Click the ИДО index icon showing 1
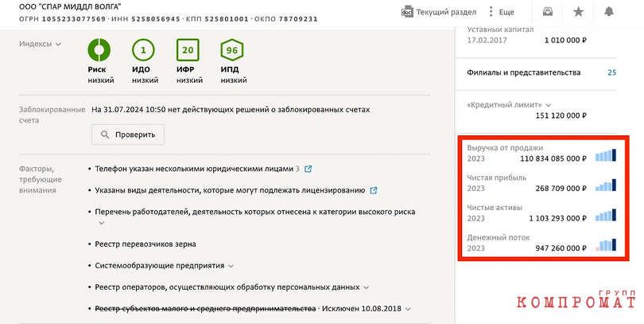The width and height of the screenshot is (644, 324). tap(143, 50)
